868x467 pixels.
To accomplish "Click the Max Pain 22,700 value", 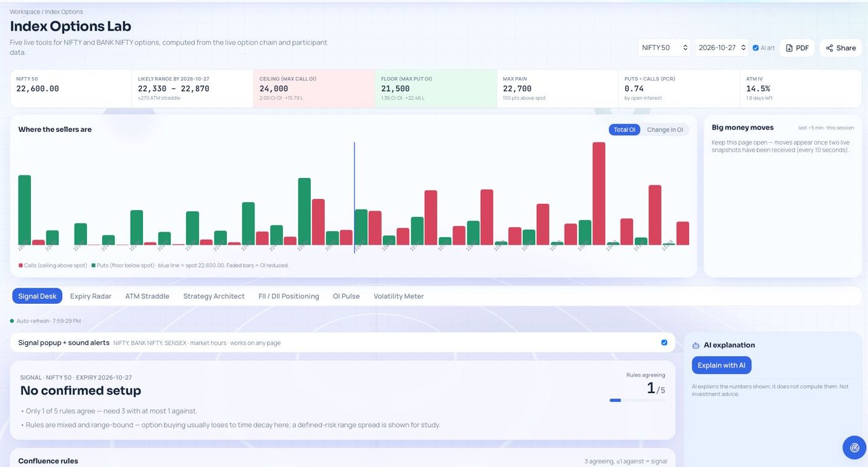I will [x=517, y=89].
